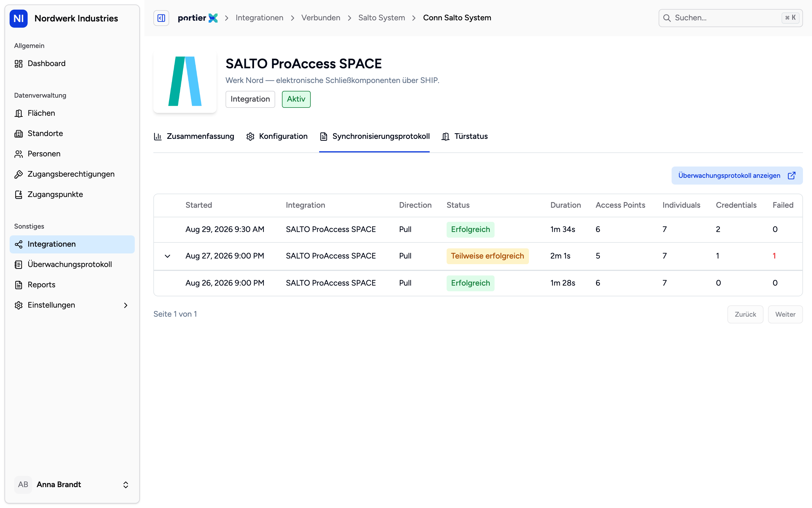Select Integrationen in the sidebar
The height and width of the screenshot is (508, 812).
tap(72, 244)
